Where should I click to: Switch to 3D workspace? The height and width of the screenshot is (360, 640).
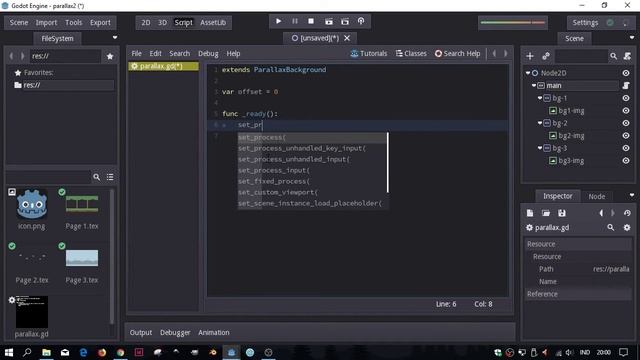coord(162,22)
